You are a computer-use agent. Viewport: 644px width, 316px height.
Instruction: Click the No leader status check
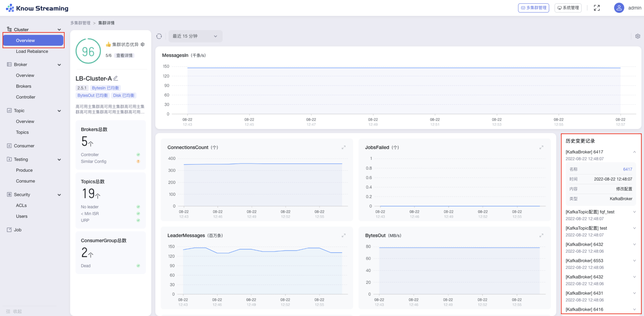pyautogui.click(x=138, y=207)
